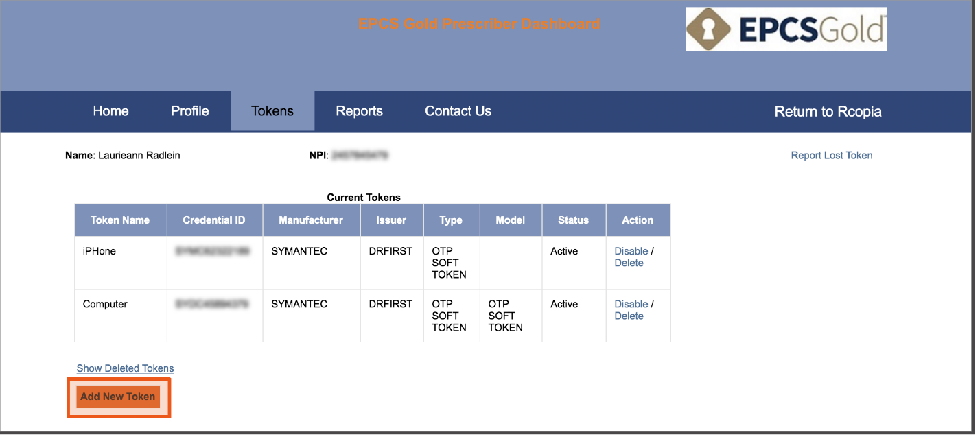
Task: Click Return to Rcopia
Action: pos(828,112)
